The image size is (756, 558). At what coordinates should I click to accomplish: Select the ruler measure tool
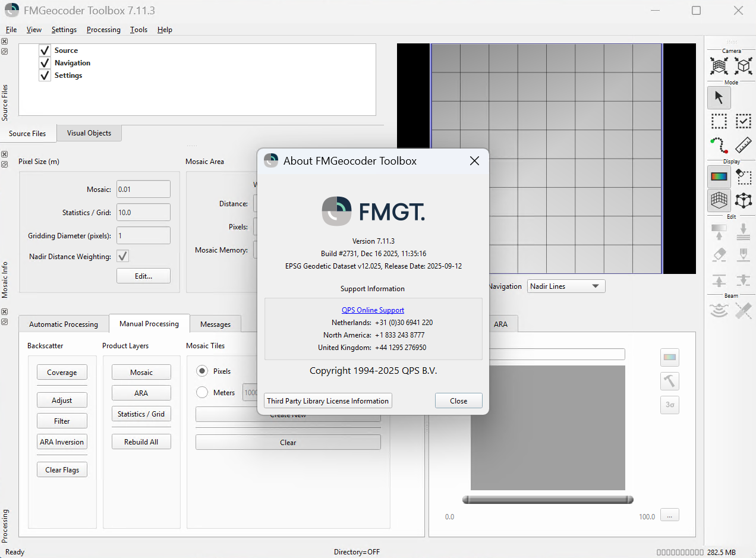tap(744, 145)
